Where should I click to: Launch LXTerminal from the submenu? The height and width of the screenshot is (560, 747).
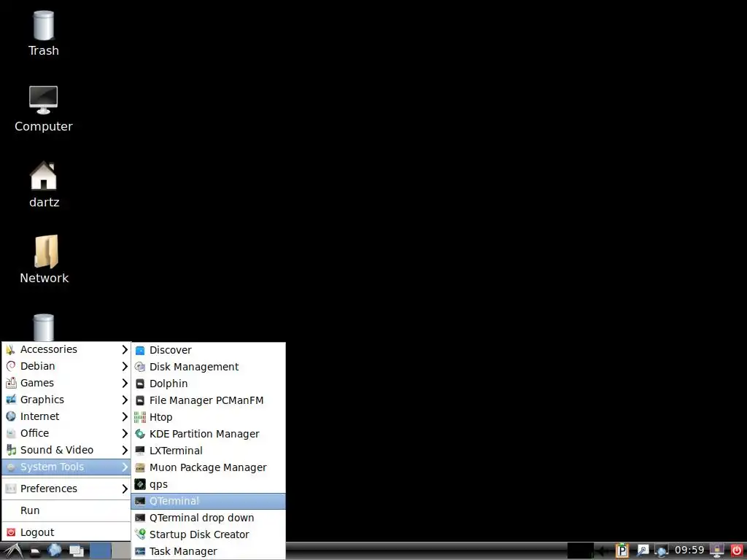(208, 451)
